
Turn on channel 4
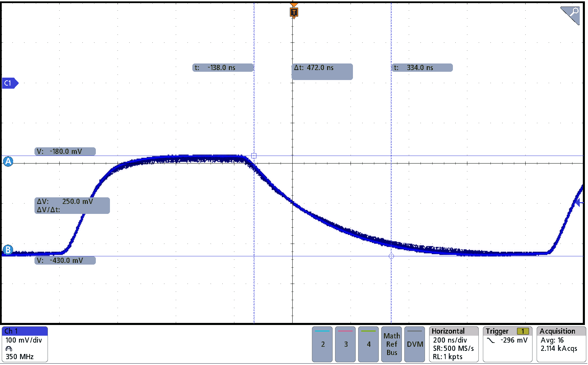click(368, 344)
